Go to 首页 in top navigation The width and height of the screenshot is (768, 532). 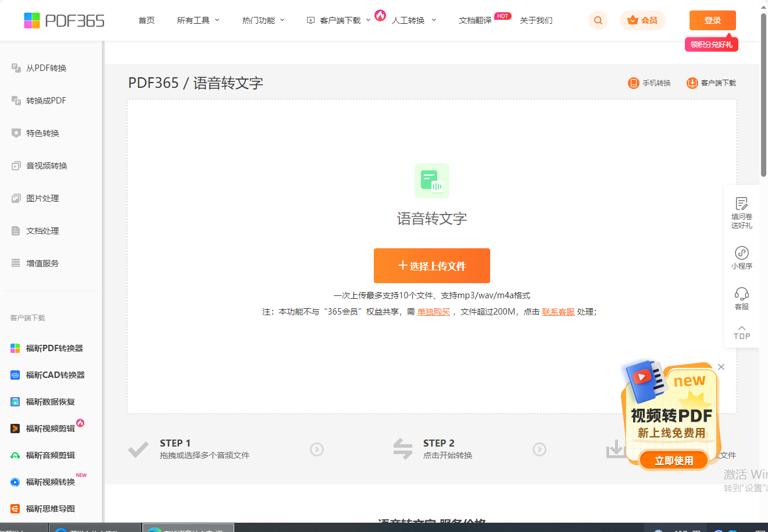click(147, 20)
